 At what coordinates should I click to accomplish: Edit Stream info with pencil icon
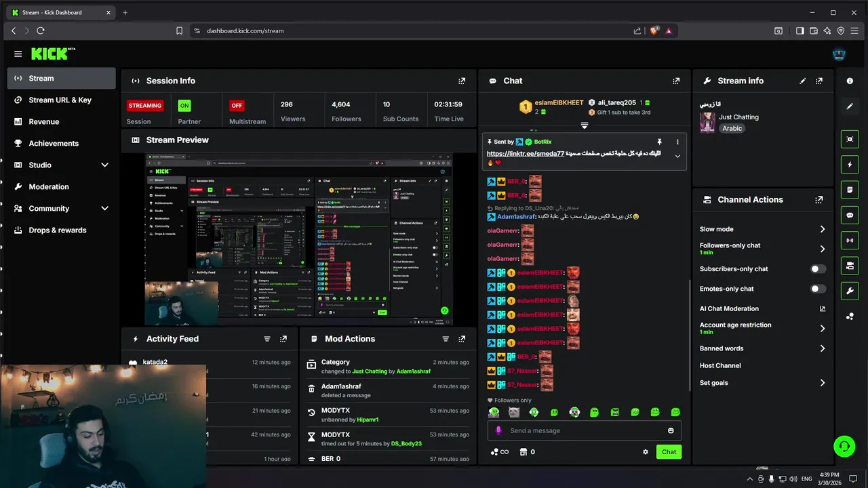click(x=803, y=81)
